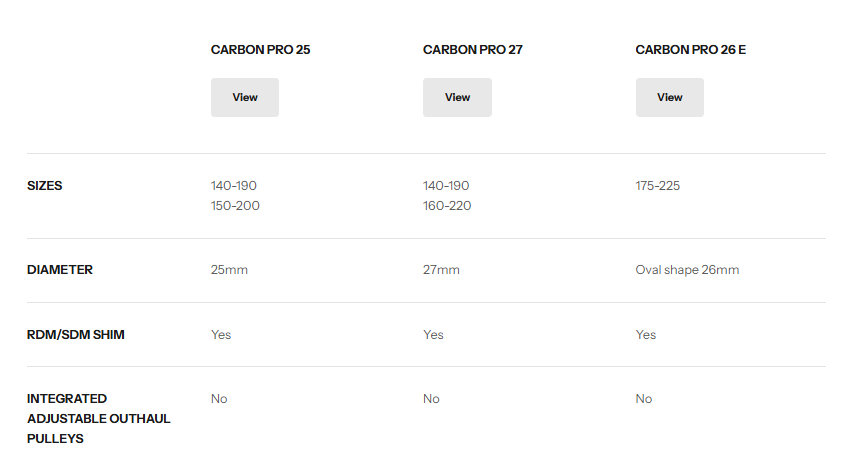Click the Integrated Adjustable Outhaul Pulleys label
The image size is (841, 472).
[x=98, y=418]
